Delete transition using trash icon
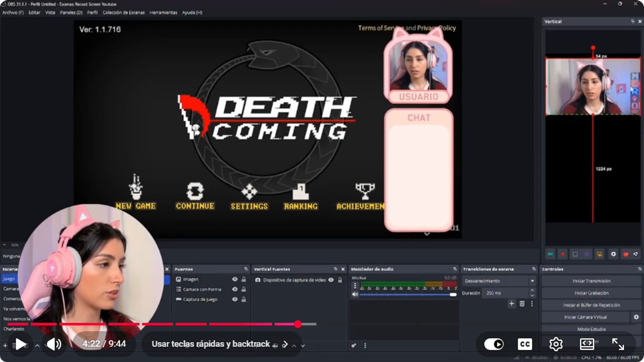Screen dimensions: 644x362 [x=522, y=304]
